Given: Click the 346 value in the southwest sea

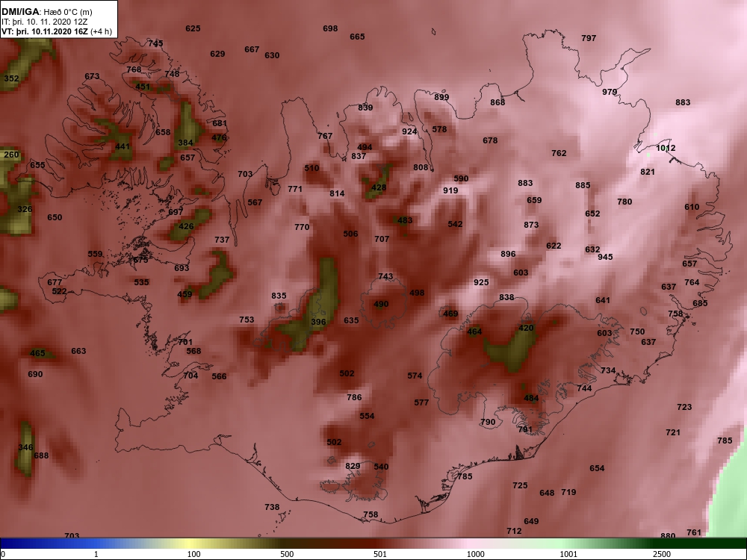Looking at the screenshot, I should coord(25,447).
